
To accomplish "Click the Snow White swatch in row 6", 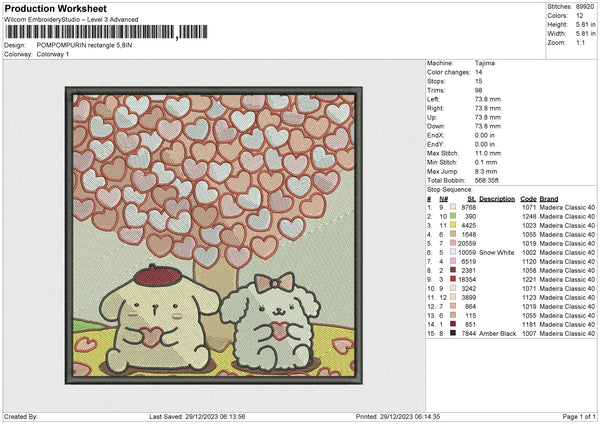I will pyautogui.click(x=453, y=252).
